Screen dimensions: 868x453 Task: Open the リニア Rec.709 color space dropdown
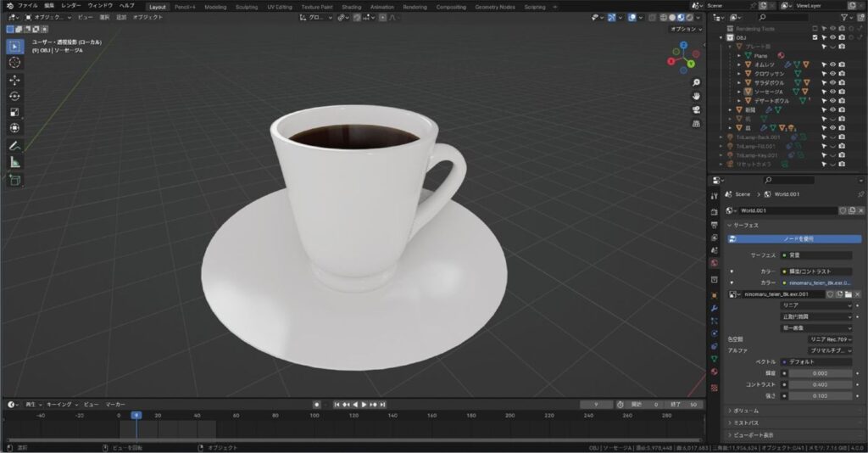tap(830, 339)
